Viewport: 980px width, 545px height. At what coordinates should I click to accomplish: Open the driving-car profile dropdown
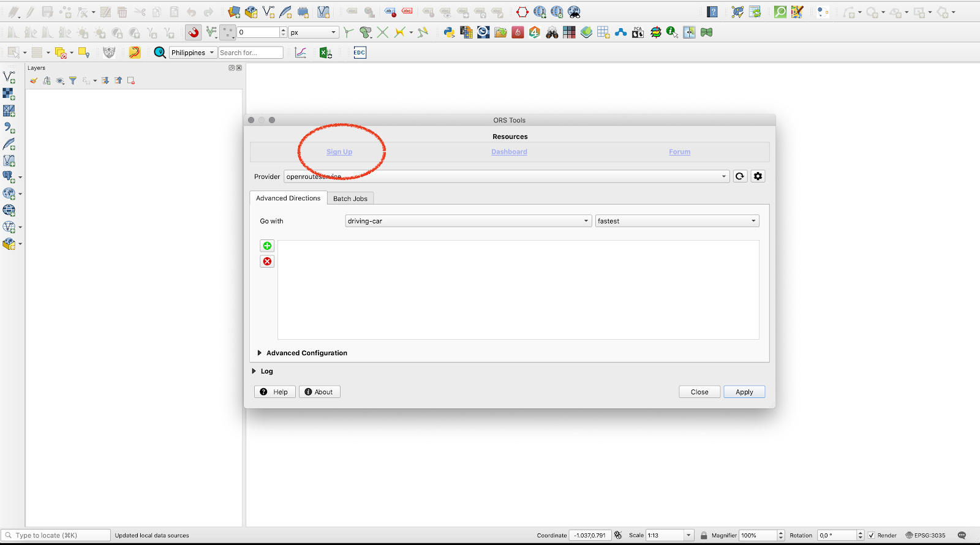[x=468, y=221]
